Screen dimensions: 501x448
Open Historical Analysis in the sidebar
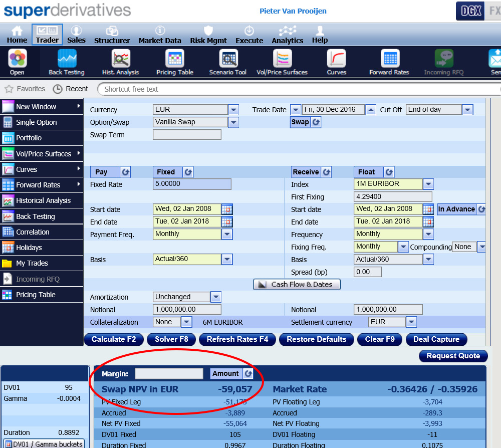42,200
